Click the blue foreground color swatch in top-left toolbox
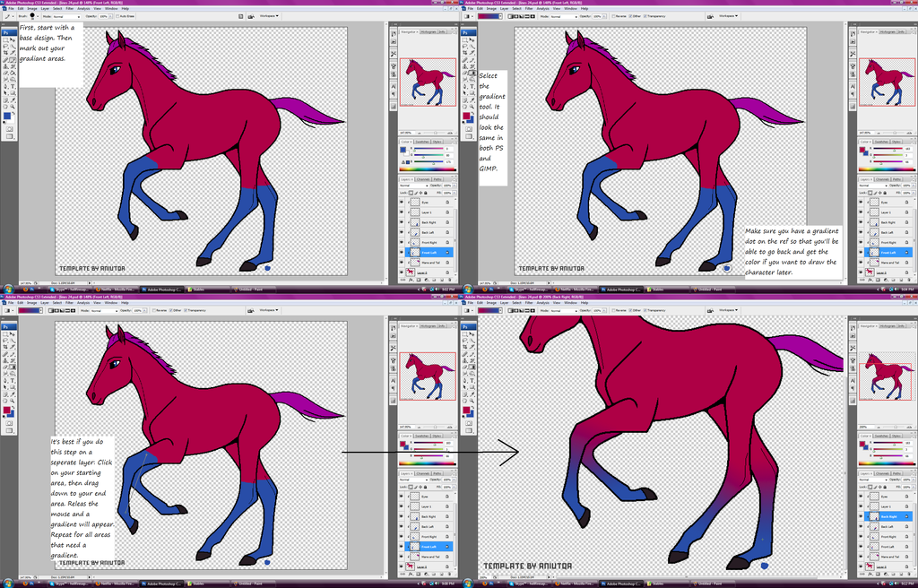Viewport: 918px width, 588px height. click(x=7, y=117)
